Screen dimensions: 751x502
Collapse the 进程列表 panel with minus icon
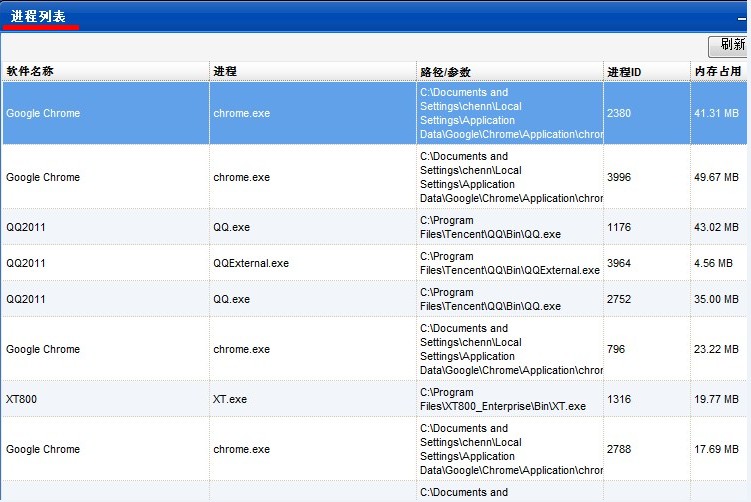742,19
